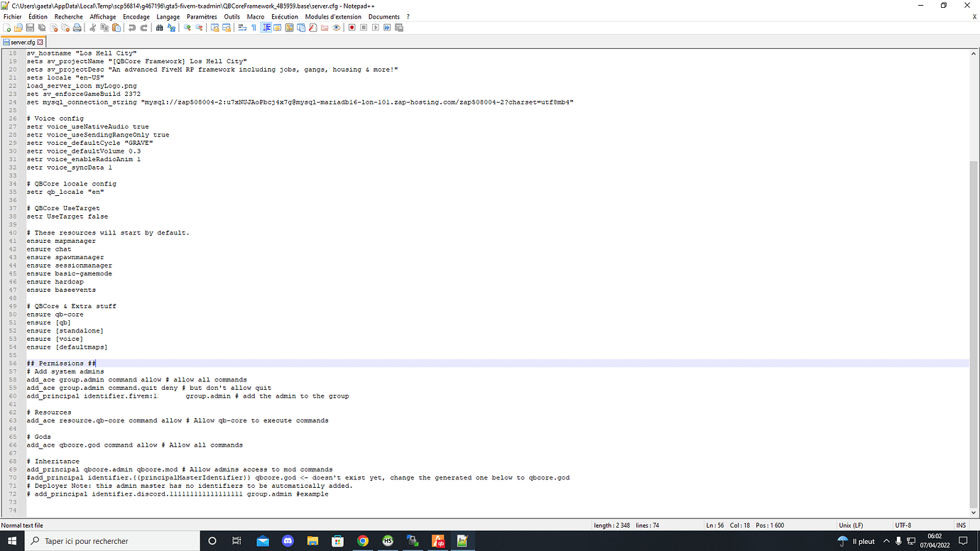
Task: Open the Replace dialog
Action: (170, 28)
